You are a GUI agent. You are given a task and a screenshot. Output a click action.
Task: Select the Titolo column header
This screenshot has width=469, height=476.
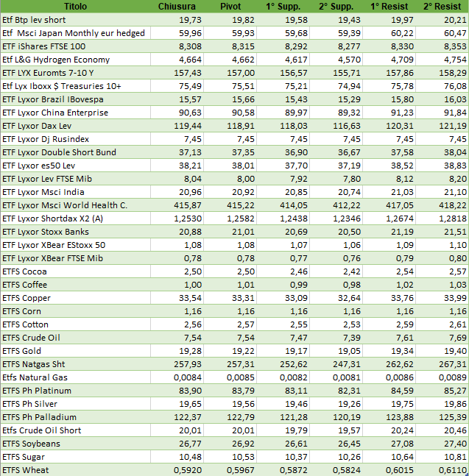click(x=75, y=7)
